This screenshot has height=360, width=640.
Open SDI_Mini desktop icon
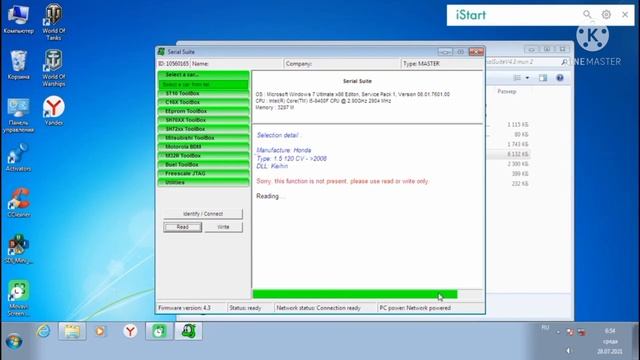(x=18, y=249)
